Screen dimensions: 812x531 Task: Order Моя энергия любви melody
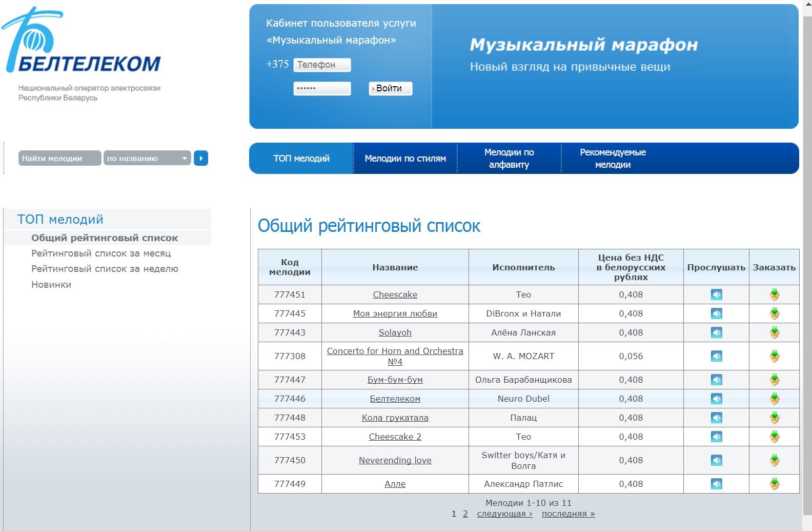click(775, 313)
